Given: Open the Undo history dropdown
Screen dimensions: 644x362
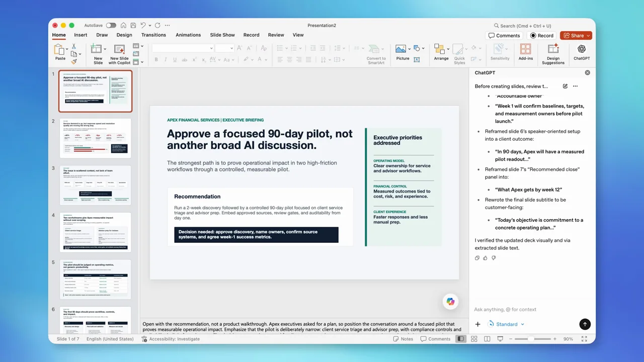Looking at the screenshot, I should (149, 26).
